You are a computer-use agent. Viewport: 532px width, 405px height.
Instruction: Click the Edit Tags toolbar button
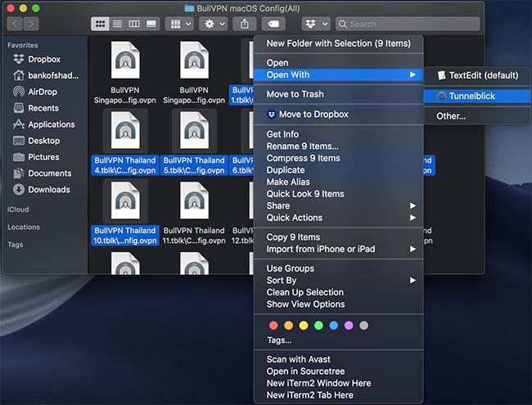pos(273,24)
